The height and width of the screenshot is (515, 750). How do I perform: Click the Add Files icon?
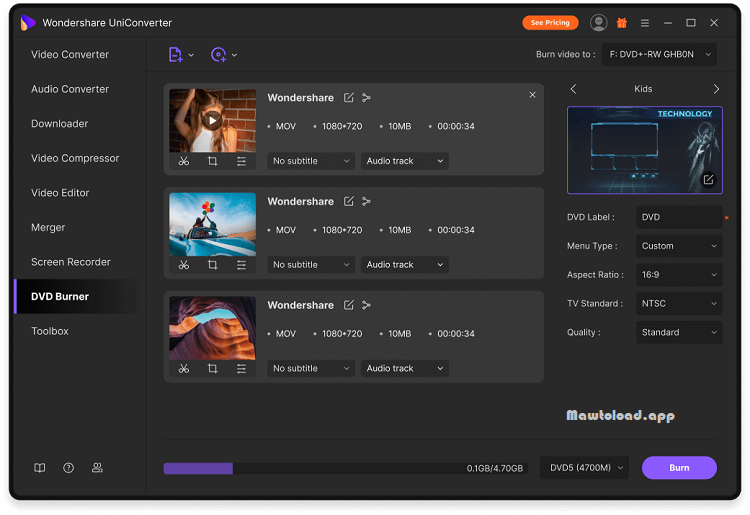pyautogui.click(x=175, y=55)
